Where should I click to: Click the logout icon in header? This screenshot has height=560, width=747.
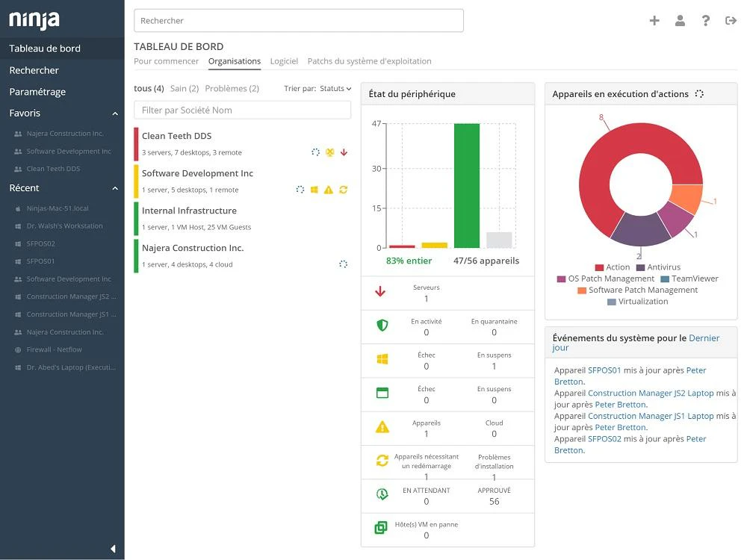[x=731, y=20]
